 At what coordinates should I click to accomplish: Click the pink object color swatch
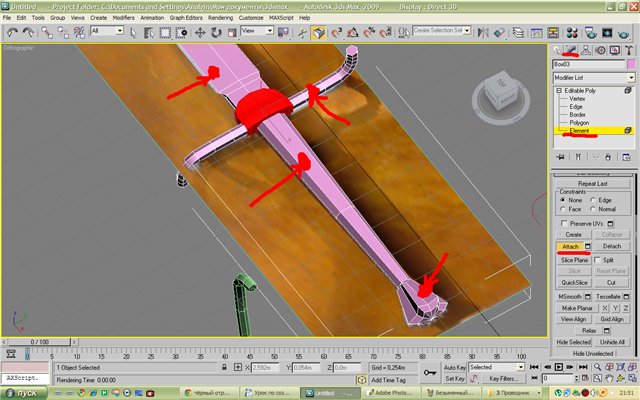coord(631,64)
